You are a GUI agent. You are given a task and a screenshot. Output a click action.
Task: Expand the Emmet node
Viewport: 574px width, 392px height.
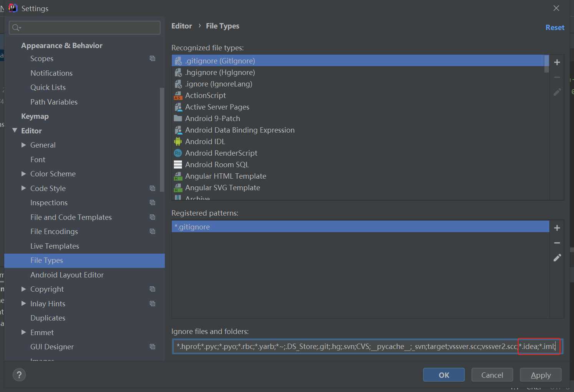point(23,332)
